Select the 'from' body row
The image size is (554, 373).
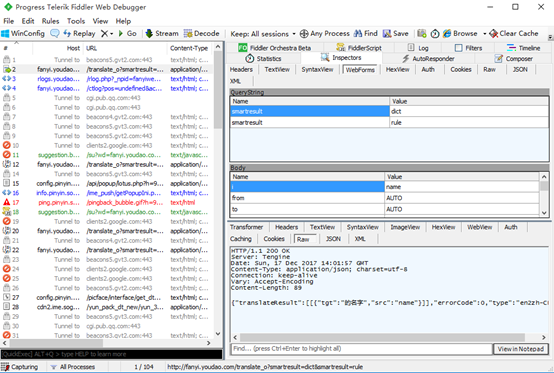(x=384, y=198)
